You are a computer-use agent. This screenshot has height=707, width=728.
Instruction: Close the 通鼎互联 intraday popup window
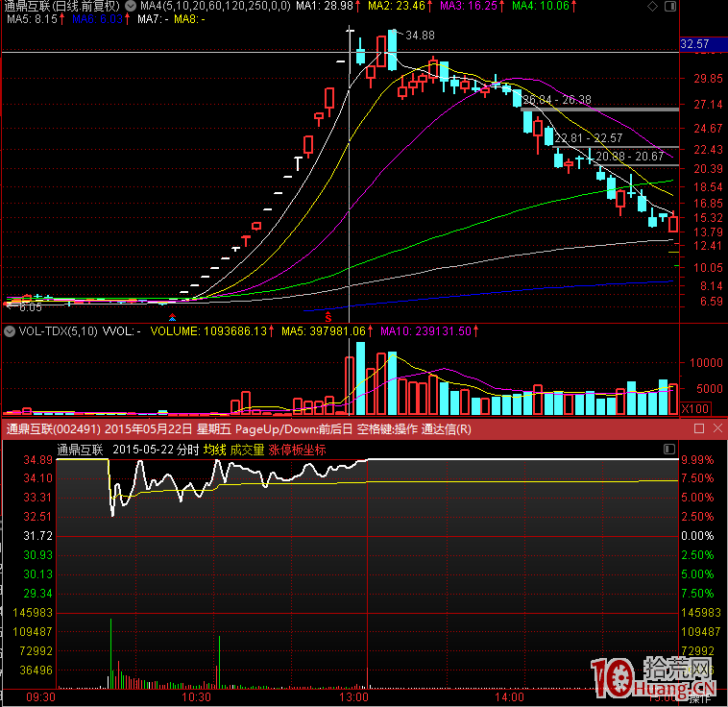(x=717, y=428)
